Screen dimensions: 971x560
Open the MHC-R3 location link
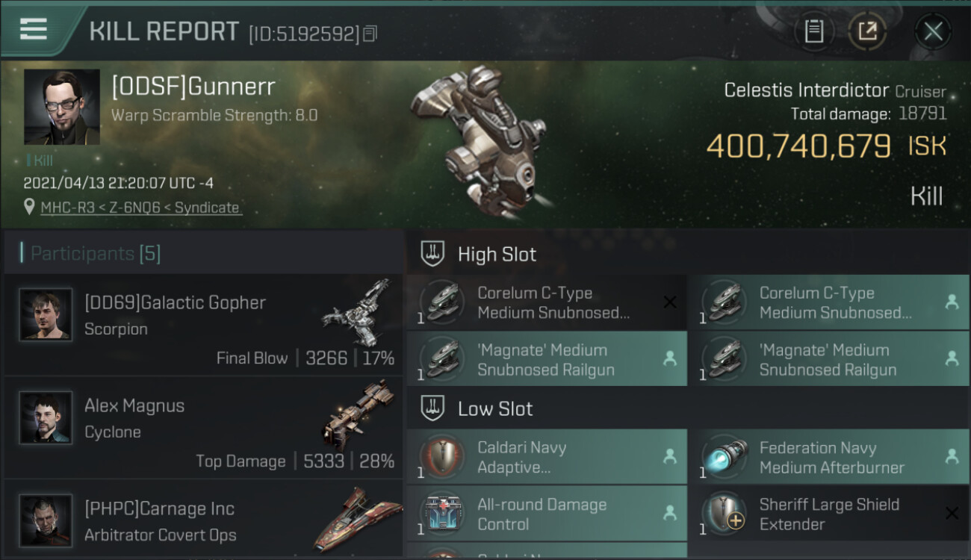point(141,208)
